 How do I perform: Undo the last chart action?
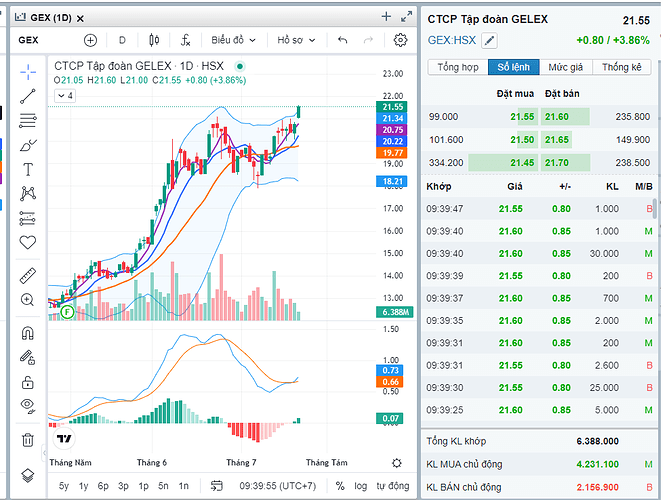342,40
